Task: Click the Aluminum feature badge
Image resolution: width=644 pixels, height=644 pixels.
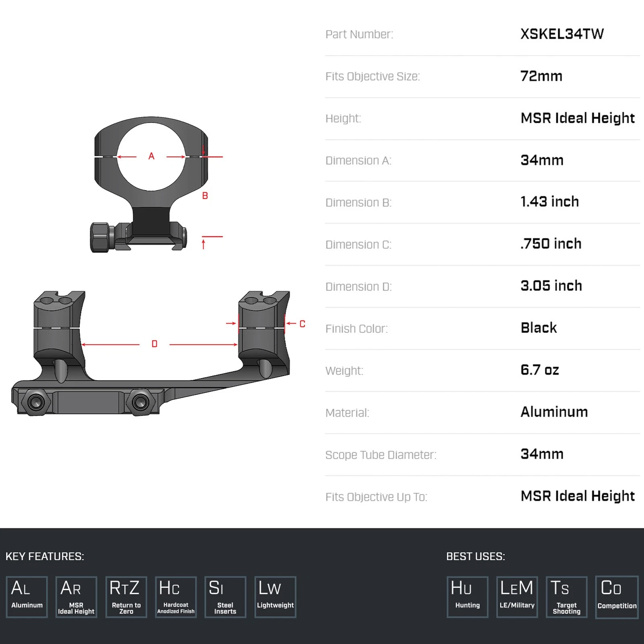Action: click(x=27, y=597)
